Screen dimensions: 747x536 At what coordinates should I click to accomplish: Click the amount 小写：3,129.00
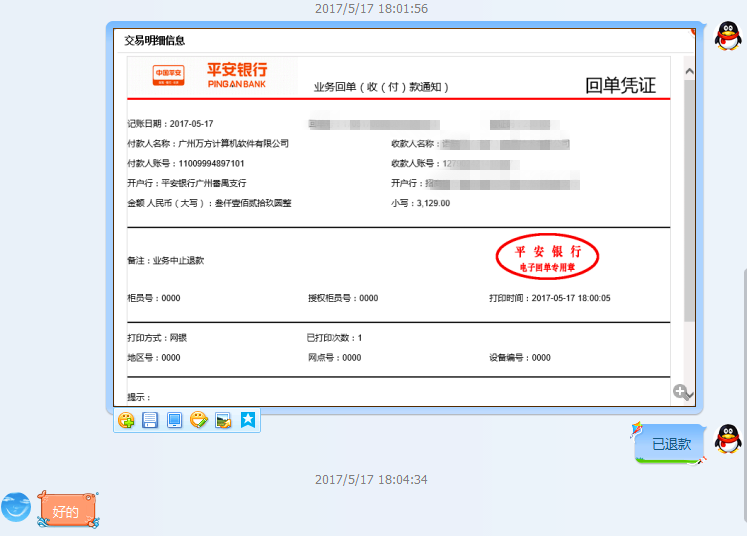click(x=421, y=203)
